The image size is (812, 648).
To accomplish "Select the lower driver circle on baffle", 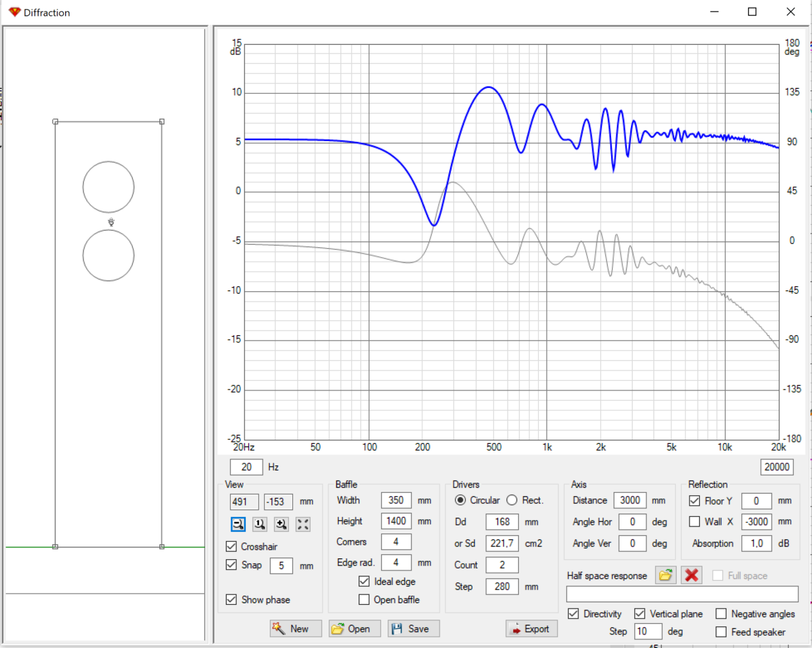I will [109, 255].
